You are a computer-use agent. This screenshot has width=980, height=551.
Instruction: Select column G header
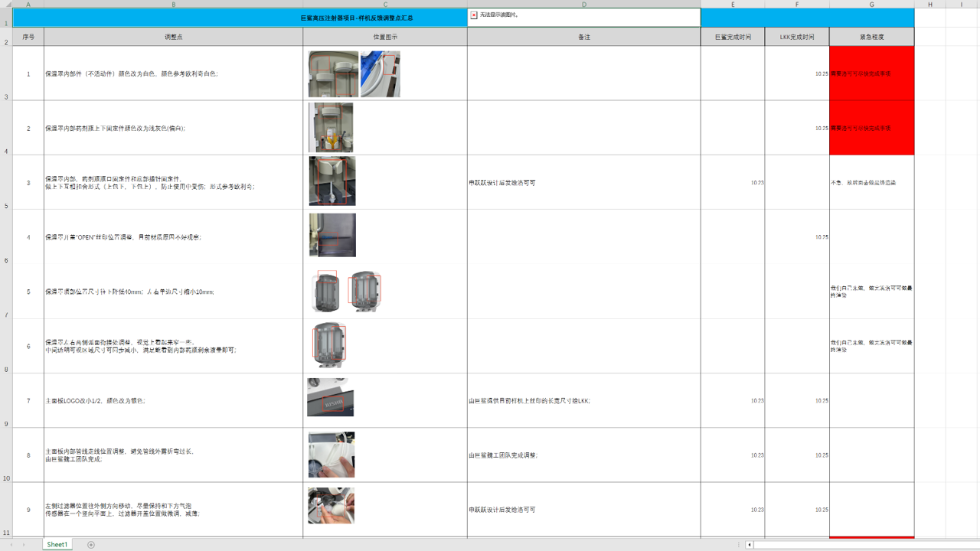click(871, 4)
